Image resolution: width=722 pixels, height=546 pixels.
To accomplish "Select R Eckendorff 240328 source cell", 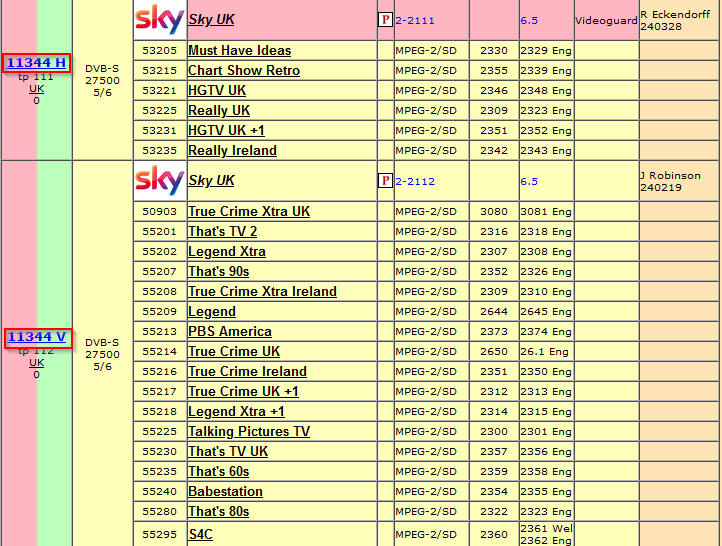I will (679, 20).
